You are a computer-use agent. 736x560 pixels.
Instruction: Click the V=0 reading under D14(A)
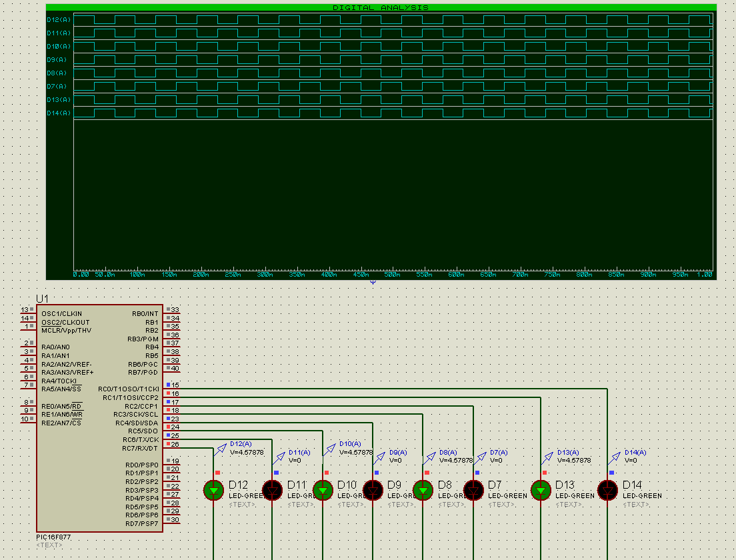(x=631, y=461)
